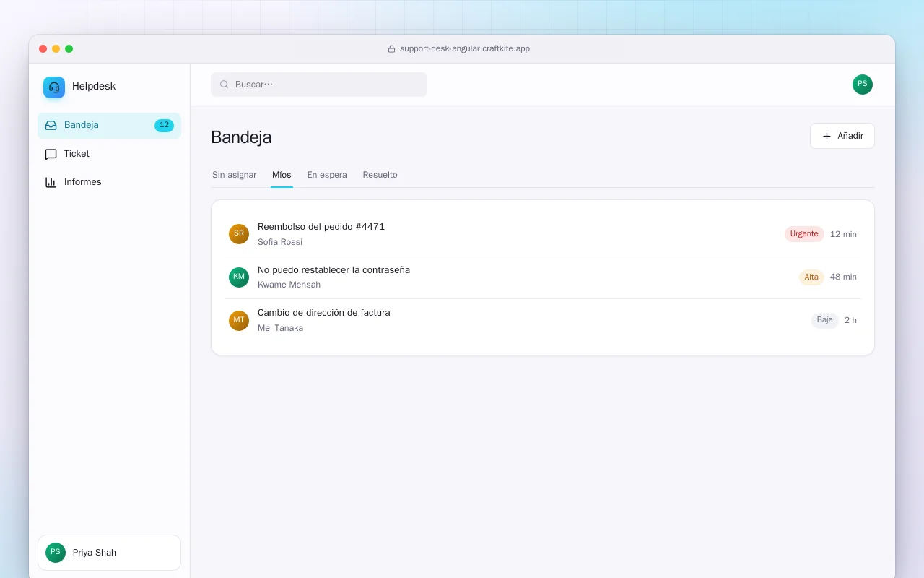Click the support-desk-angular.craftkite.app URL
The width and height of the screenshot is (924, 578).
point(465,49)
